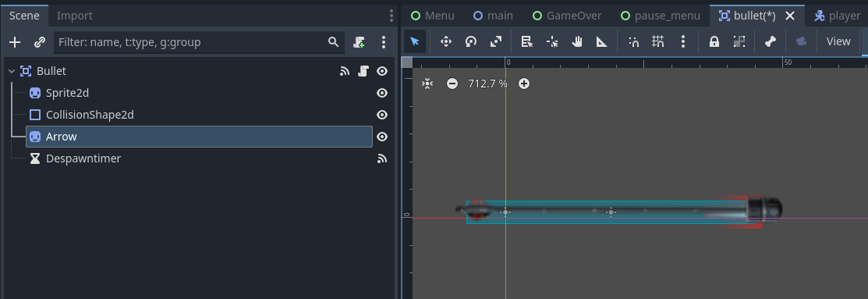Add a new child node with plus
This screenshot has width=868, height=299.
point(15,42)
